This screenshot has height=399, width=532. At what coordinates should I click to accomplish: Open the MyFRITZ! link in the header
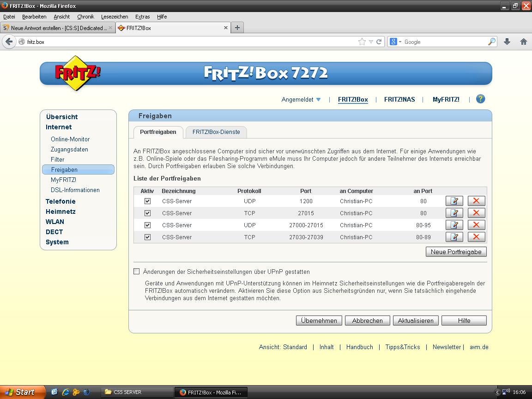tap(446, 99)
